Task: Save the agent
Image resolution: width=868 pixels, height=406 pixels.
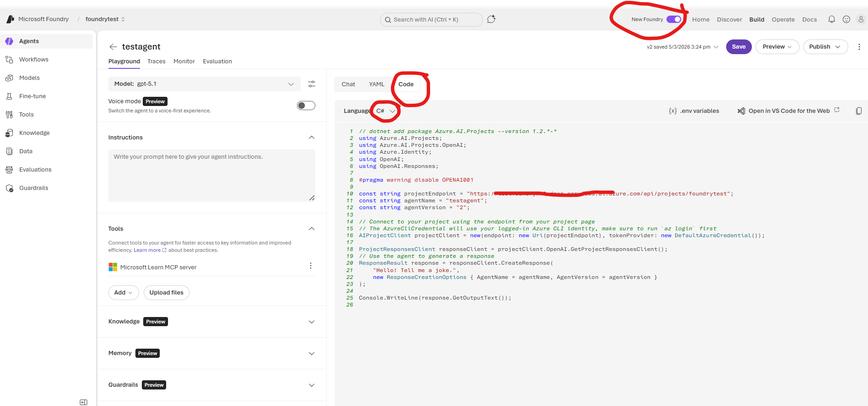Action: pyautogui.click(x=739, y=47)
